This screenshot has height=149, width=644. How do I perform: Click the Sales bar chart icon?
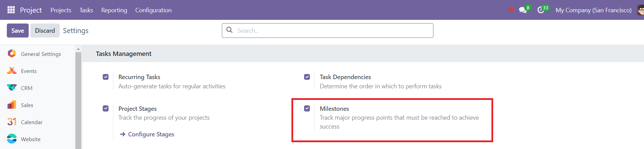[x=12, y=105]
